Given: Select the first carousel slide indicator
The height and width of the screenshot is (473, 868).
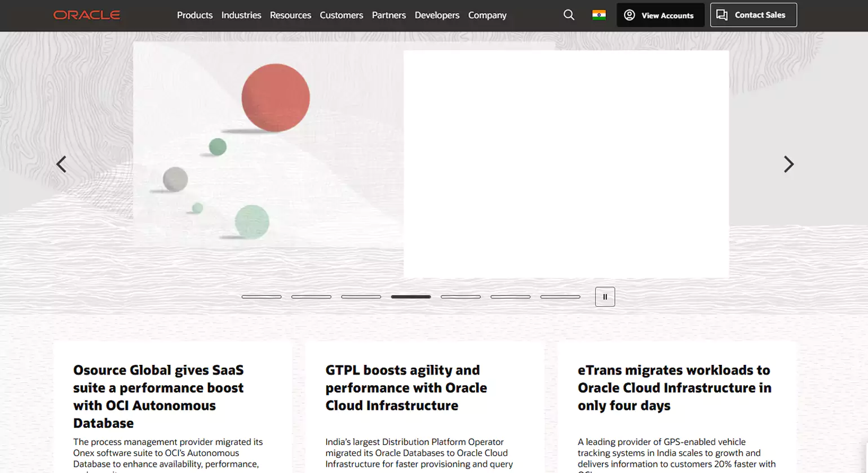Looking at the screenshot, I should [262, 297].
